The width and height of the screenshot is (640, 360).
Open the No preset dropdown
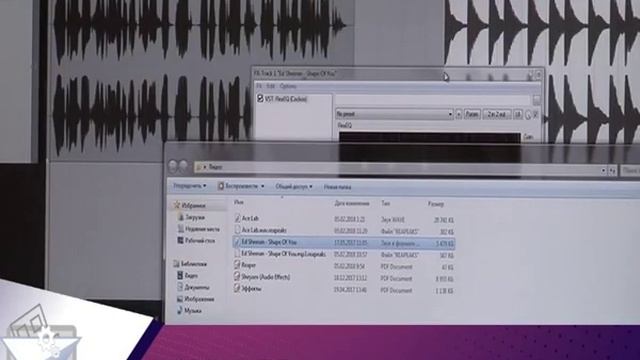[x=394, y=114]
